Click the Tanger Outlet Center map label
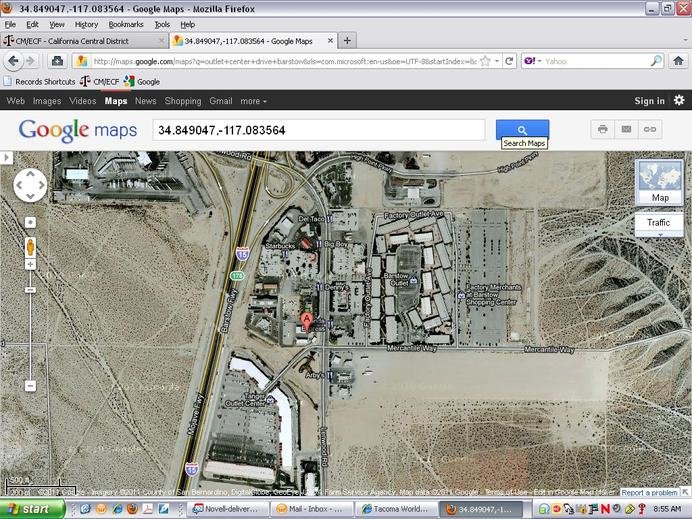The width and height of the screenshot is (692, 519). tap(244, 400)
